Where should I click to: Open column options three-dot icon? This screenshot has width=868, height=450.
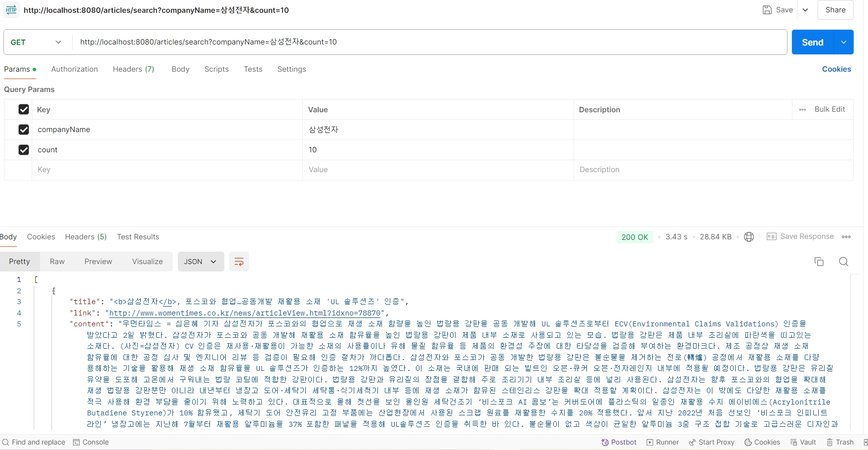coord(802,109)
